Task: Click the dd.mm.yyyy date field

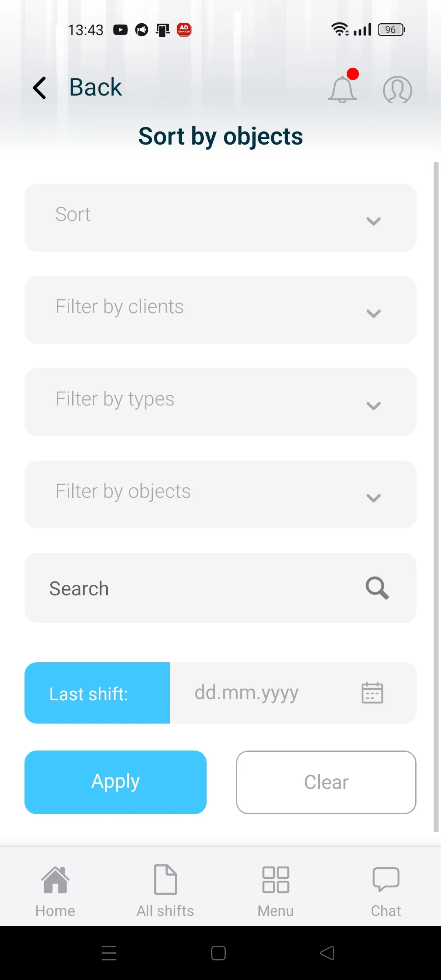Action: click(x=293, y=693)
